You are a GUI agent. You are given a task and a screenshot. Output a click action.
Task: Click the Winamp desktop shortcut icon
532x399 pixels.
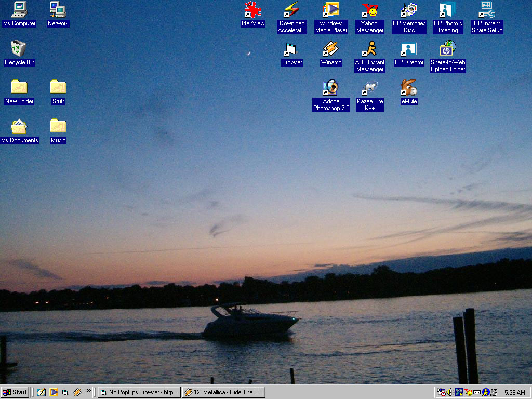pos(331,50)
